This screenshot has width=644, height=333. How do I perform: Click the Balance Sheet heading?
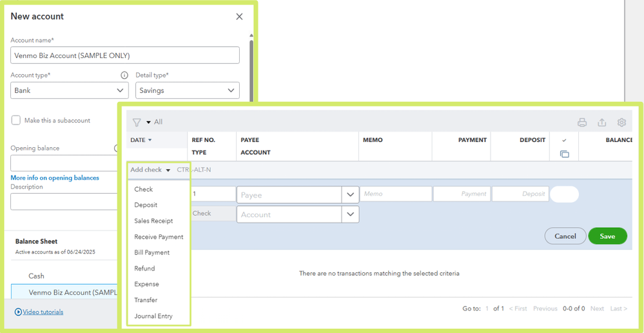click(x=36, y=241)
